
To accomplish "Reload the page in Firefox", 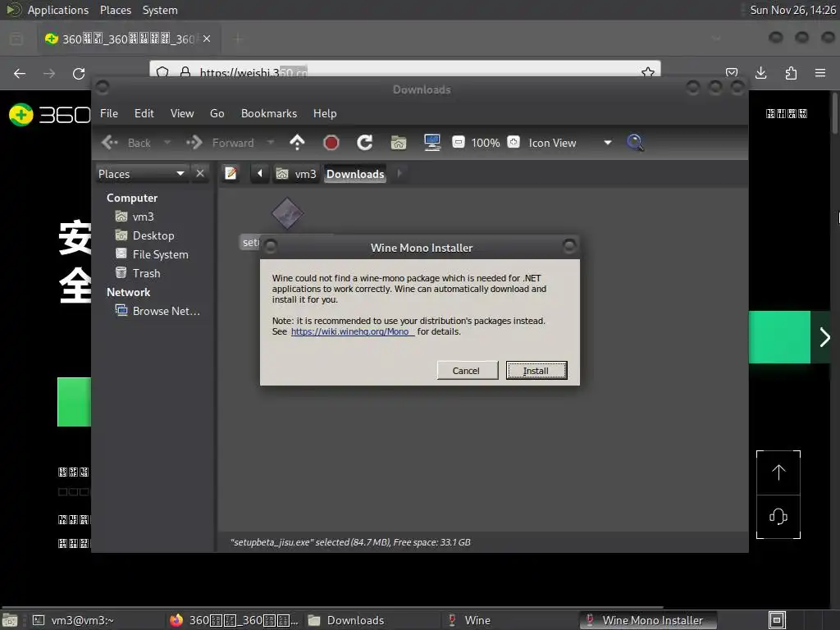I will click(79, 73).
